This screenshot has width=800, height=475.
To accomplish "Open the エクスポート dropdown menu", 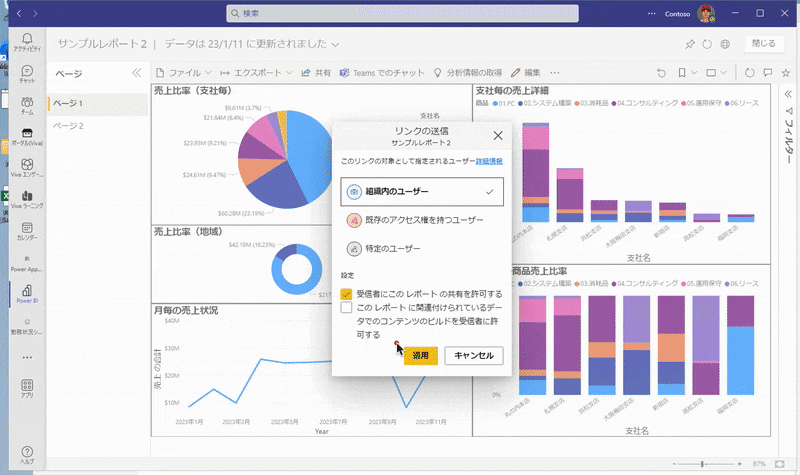I will (x=256, y=73).
